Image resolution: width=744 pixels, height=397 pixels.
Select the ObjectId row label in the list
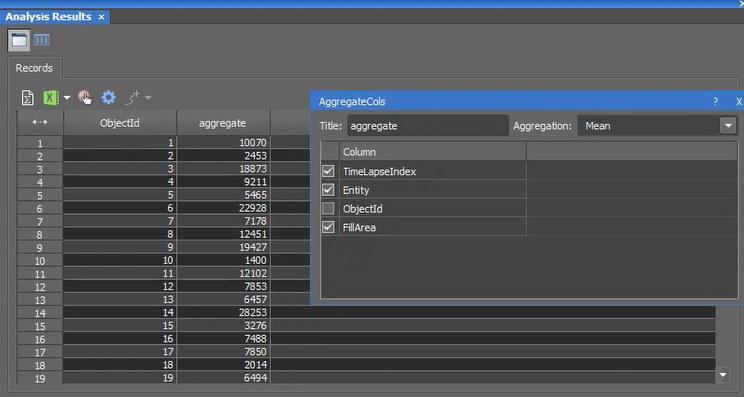[363, 209]
